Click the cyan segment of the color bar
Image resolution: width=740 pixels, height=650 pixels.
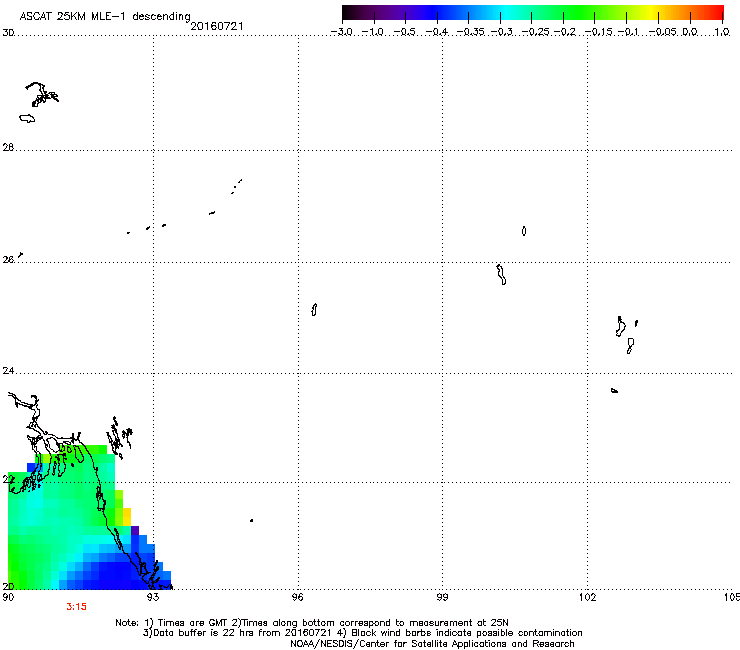507,13
